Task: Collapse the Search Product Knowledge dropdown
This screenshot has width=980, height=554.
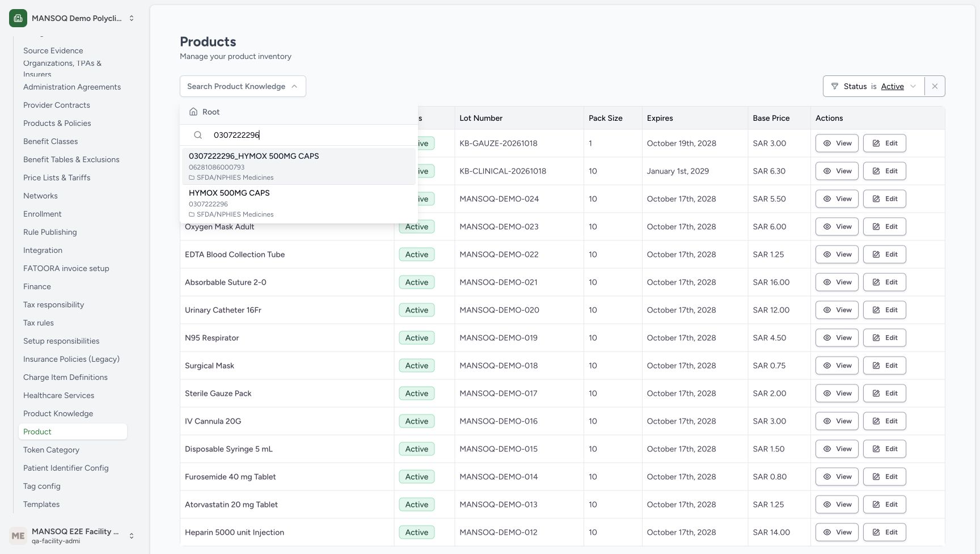Action: [x=243, y=86]
